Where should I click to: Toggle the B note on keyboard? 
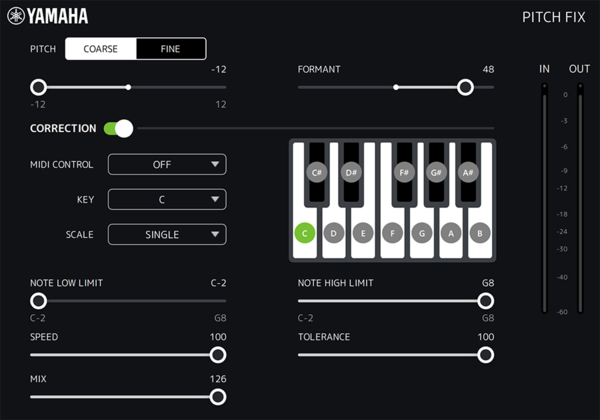click(480, 233)
